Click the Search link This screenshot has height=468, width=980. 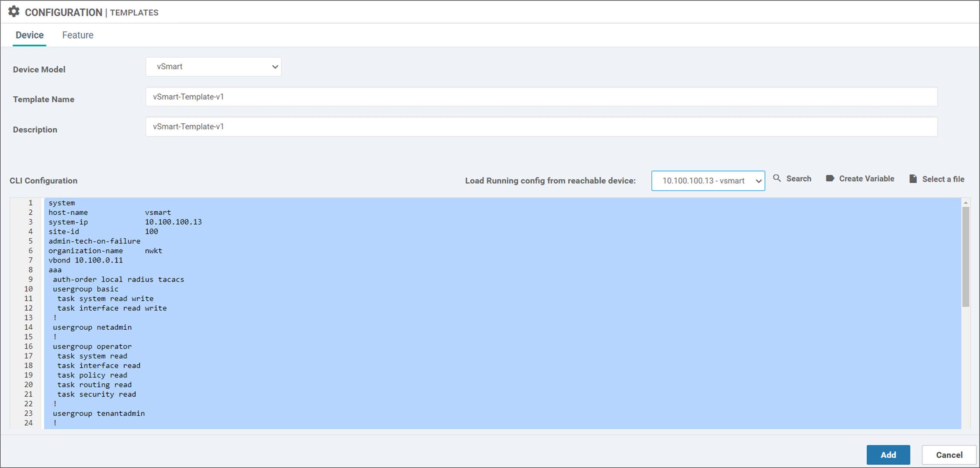click(x=799, y=178)
